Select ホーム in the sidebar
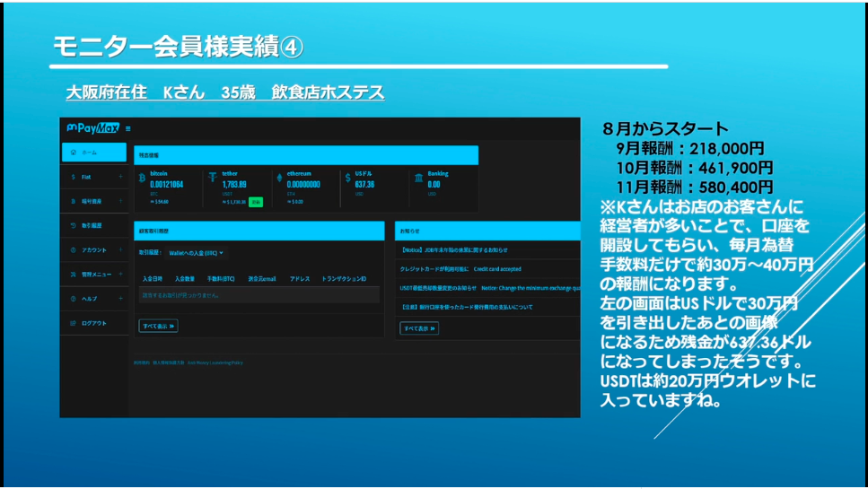The width and height of the screenshot is (868, 489). point(94,153)
